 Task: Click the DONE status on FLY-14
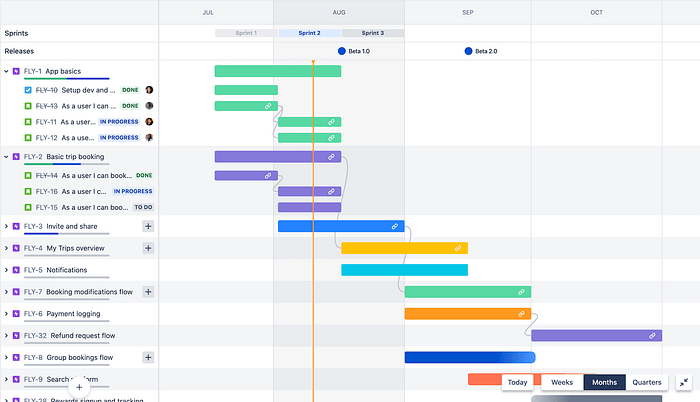pyautogui.click(x=144, y=176)
